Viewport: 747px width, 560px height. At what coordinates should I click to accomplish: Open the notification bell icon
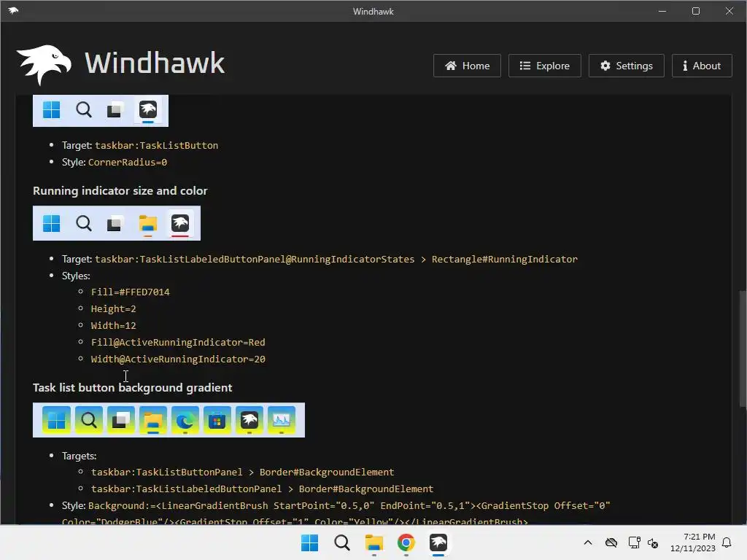point(727,542)
